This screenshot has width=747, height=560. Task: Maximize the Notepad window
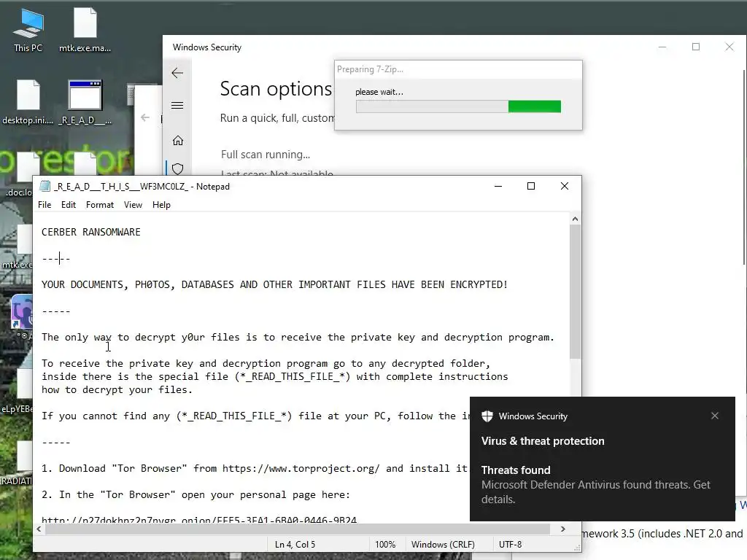click(x=531, y=186)
